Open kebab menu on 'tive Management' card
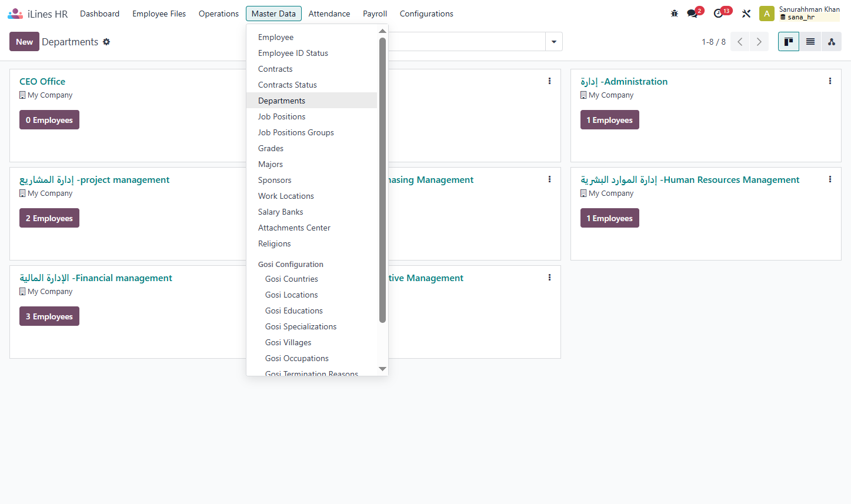This screenshot has height=504, width=851. [x=549, y=278]
